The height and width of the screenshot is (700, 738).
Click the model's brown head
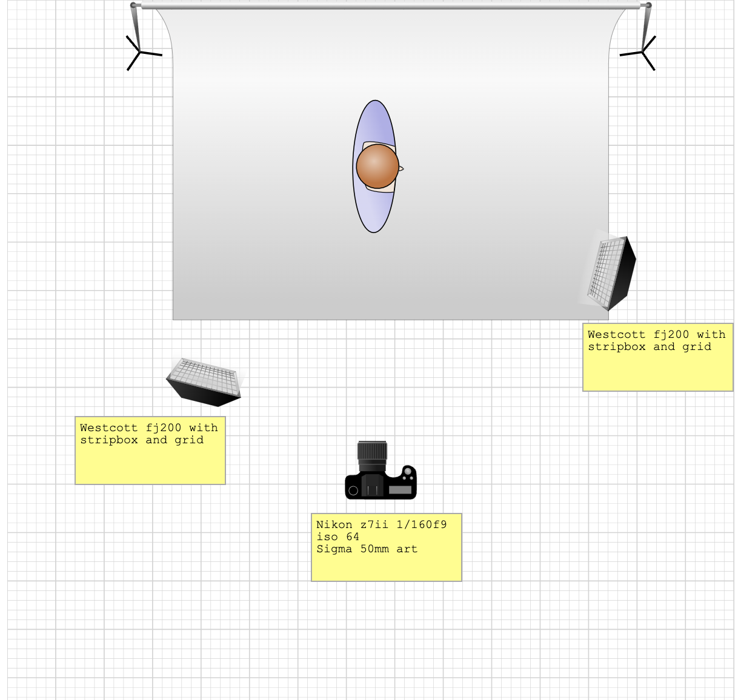(377, 166)
